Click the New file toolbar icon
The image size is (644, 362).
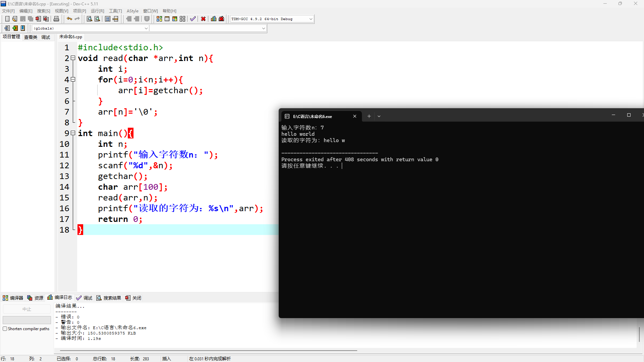[x=7, y=19]
